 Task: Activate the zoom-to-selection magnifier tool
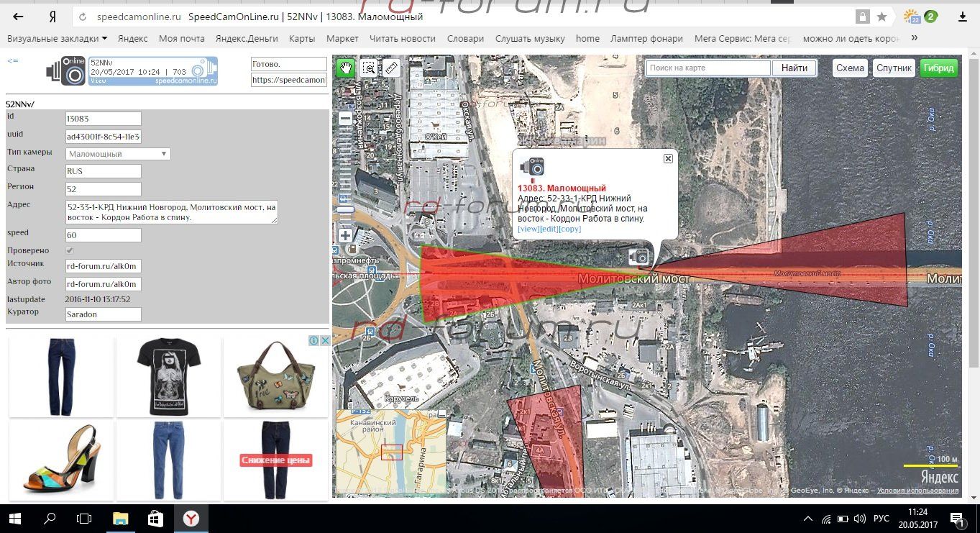369,68
